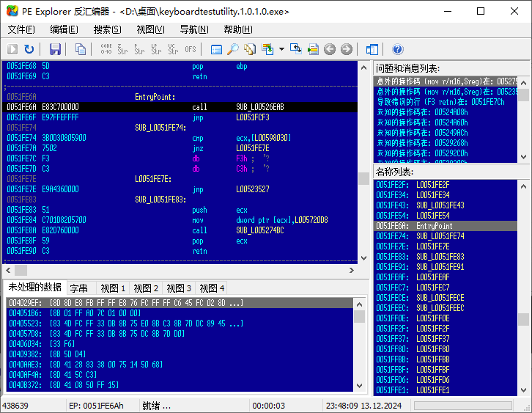Screen dimensions: 532x413
Task: Open the 导航(N) menu
Action: point(194,29)
